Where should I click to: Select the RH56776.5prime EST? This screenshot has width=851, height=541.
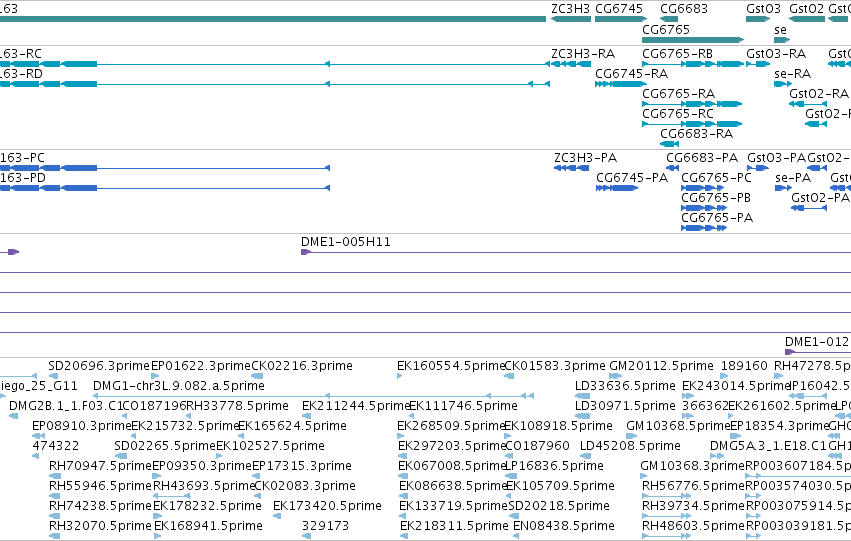666,496
